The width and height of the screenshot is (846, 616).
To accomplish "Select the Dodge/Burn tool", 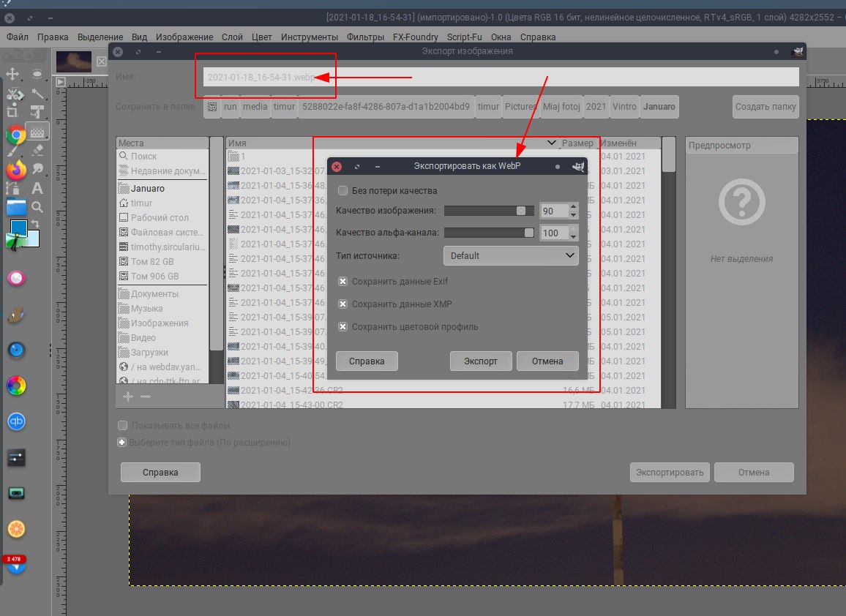I will point(37,169).
